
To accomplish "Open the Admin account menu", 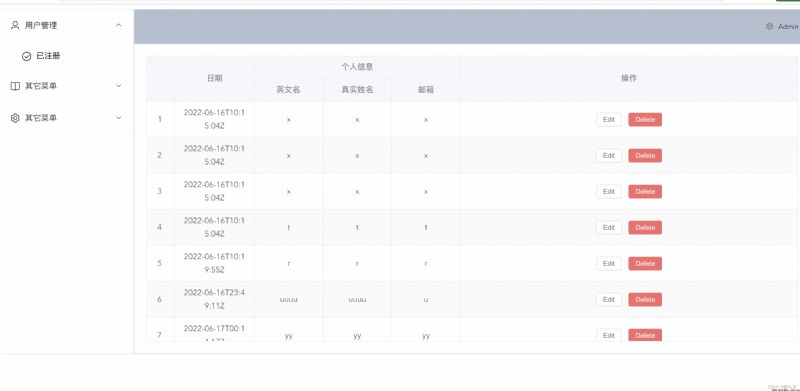I will coord(788,27).
